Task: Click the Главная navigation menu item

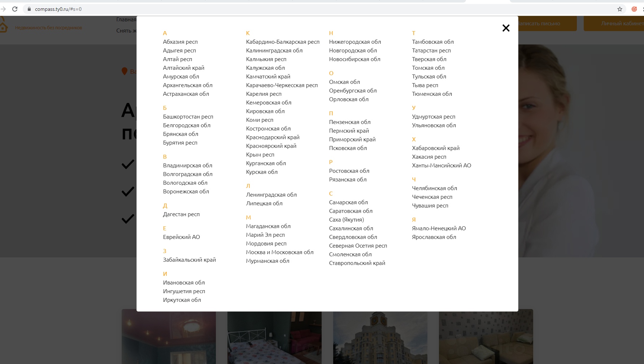Action: point(126,20)
